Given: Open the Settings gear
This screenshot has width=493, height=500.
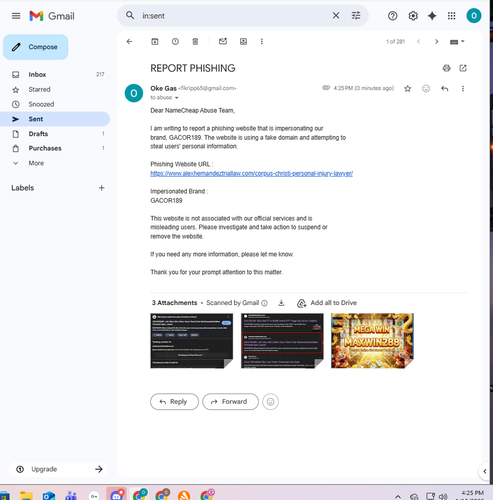Looking at the screenshot, I should tap(413, 16).
